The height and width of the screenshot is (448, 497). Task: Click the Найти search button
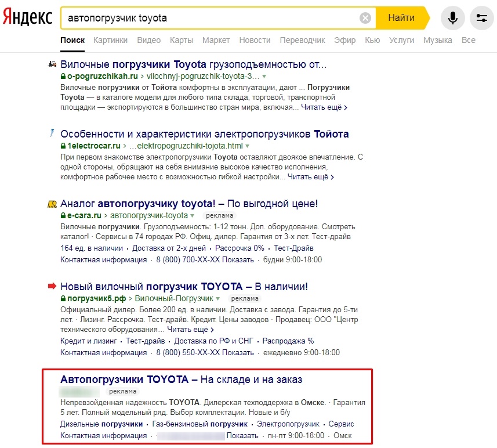401,18
